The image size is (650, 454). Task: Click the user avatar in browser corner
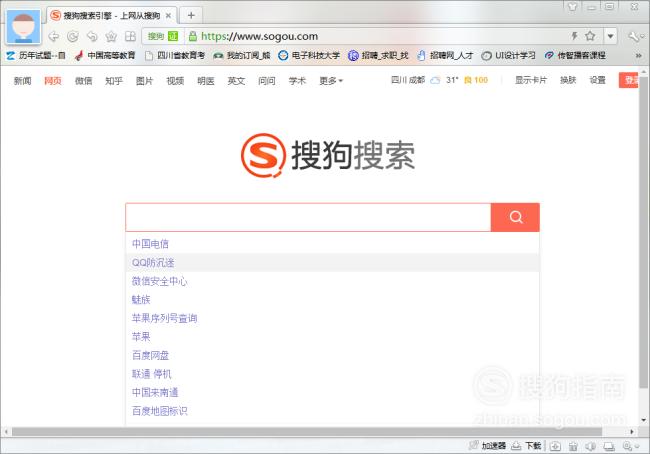pyautogui.click(x=24, y=27)
